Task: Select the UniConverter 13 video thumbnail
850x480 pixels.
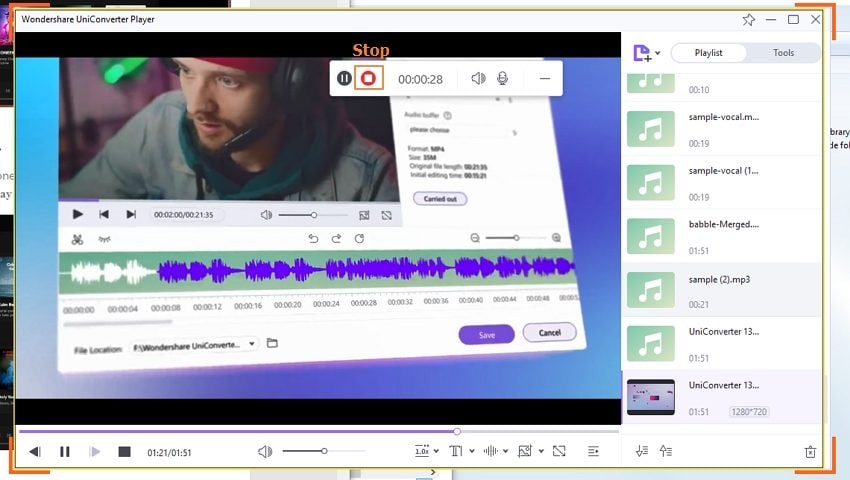Action: (651, 398)
